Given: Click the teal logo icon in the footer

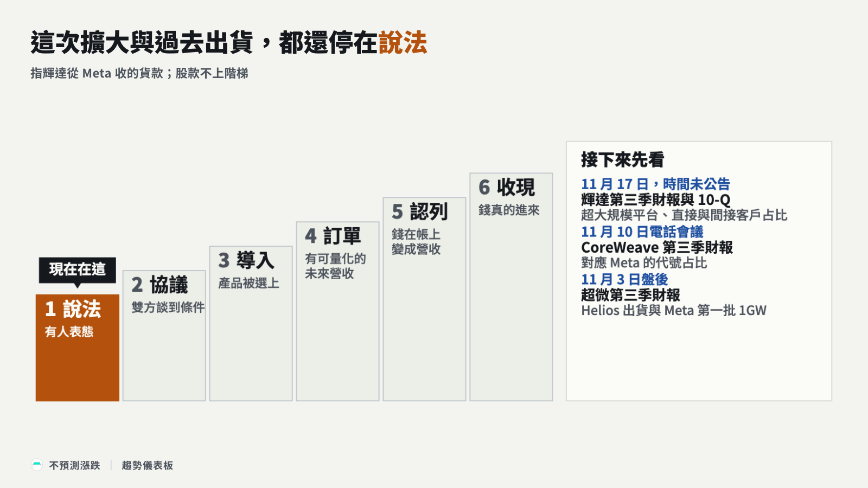Looking at the screenshot, I should click(37, 465).
